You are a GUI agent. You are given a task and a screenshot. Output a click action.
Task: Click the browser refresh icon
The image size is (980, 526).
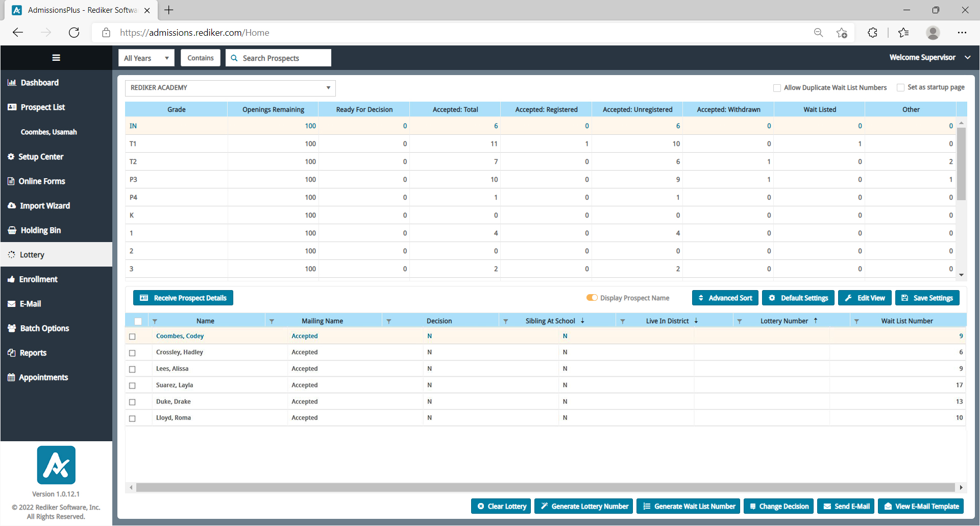(74, 33)
